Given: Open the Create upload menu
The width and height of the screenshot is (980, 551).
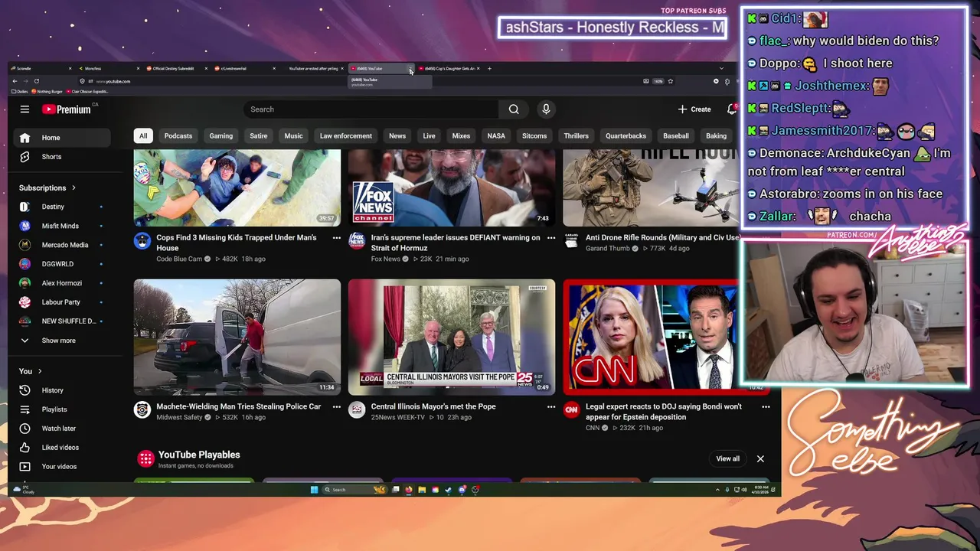Looking at the screenshot, I should coord(694,109).
